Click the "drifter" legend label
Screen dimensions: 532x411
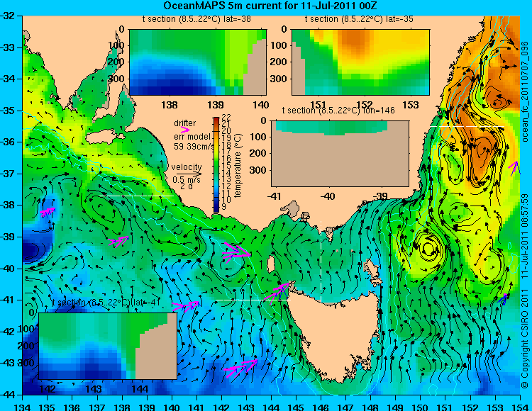185,123
